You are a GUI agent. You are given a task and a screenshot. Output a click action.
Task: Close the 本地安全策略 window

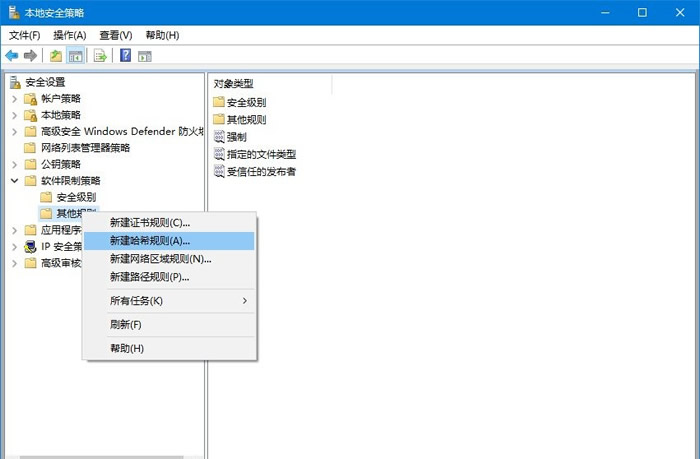click(x=680, y=13)
